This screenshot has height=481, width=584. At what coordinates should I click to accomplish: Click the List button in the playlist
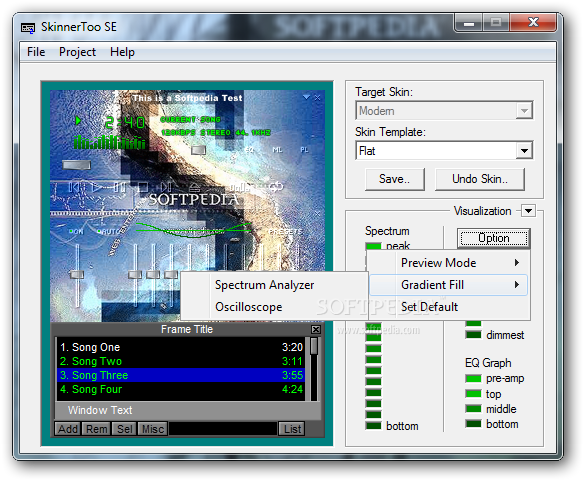[292, 429]
